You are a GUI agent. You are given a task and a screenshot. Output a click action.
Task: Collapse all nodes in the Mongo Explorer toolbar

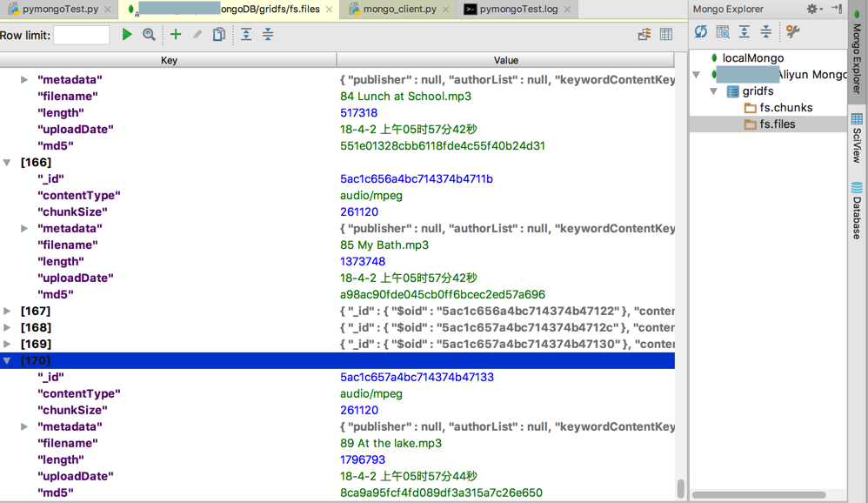pyautogui.click(x=765, y=31)
